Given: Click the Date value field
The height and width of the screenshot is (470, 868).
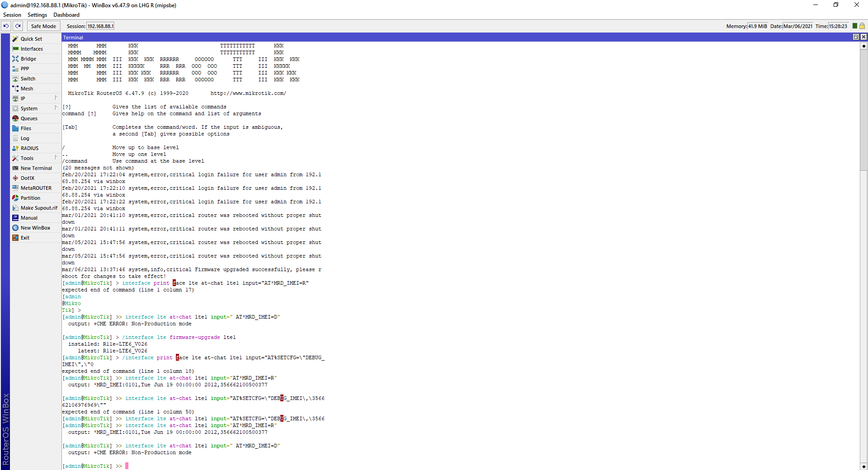Looking at the screenshot, I should pos(798,26).
